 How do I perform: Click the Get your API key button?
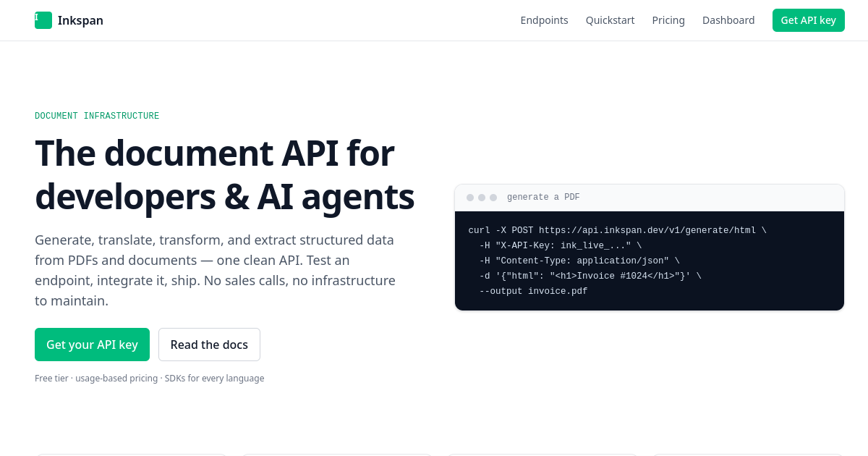(x=92, y=345)
